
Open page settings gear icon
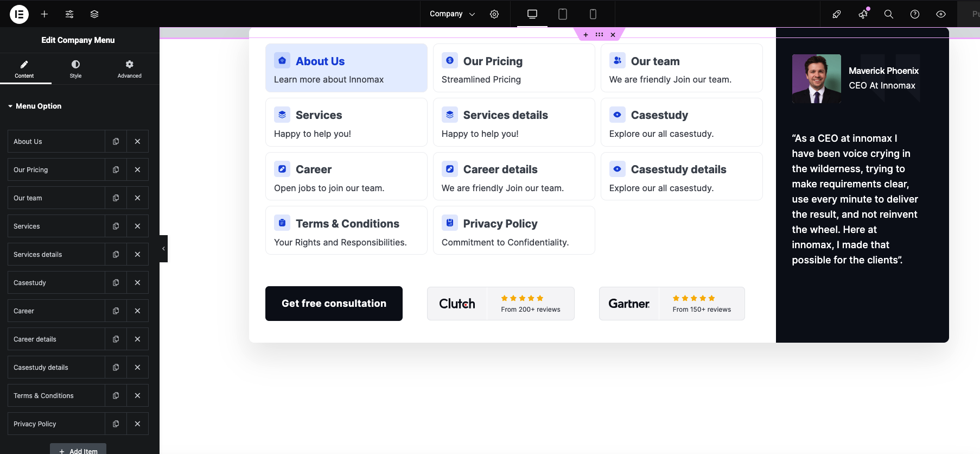click(494, 14)
